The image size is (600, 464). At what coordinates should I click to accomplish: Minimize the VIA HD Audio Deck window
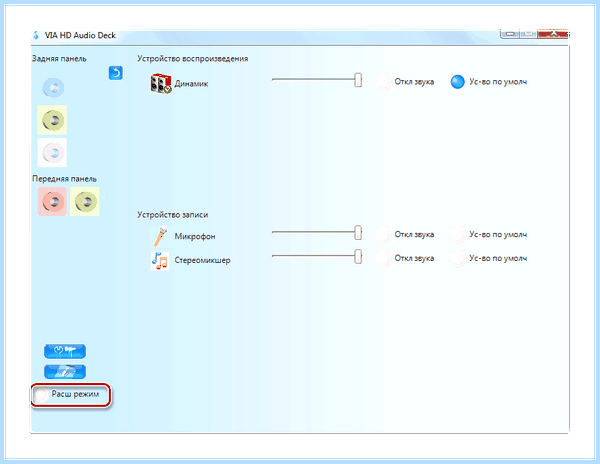[509, 34]
